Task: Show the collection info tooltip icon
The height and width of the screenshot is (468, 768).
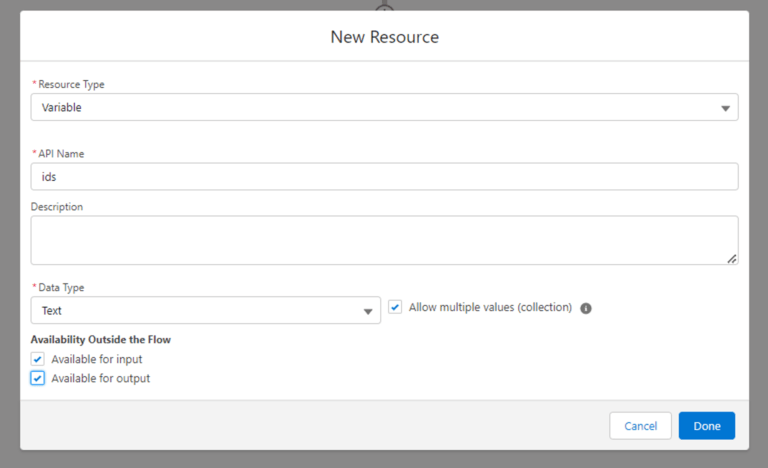Action: [x=586, y=308]
